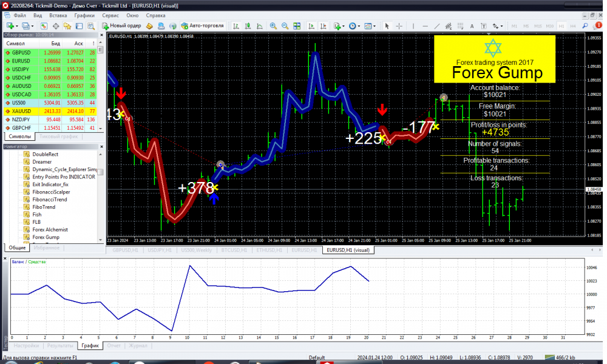
Task: Select the Forex Gump navigator item
Action: (46, 237)
